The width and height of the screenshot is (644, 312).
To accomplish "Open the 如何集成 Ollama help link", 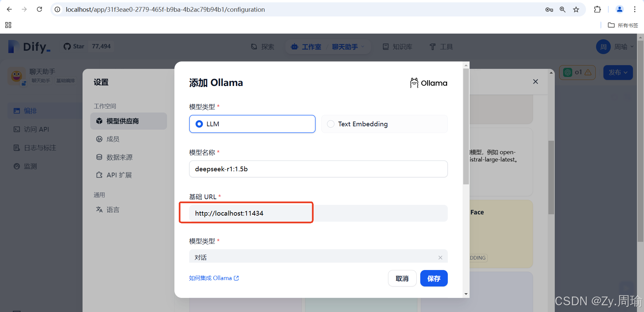I will pos(214,278).
